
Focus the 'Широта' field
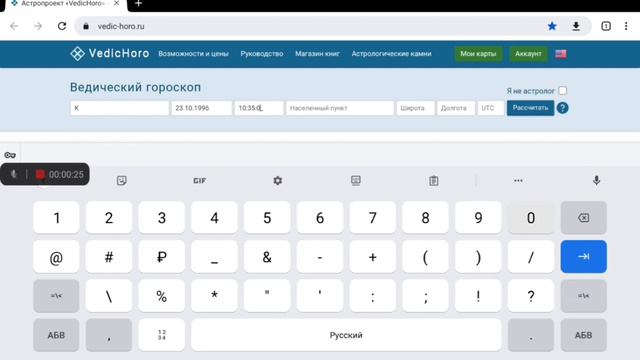click(x=415, y=108)
